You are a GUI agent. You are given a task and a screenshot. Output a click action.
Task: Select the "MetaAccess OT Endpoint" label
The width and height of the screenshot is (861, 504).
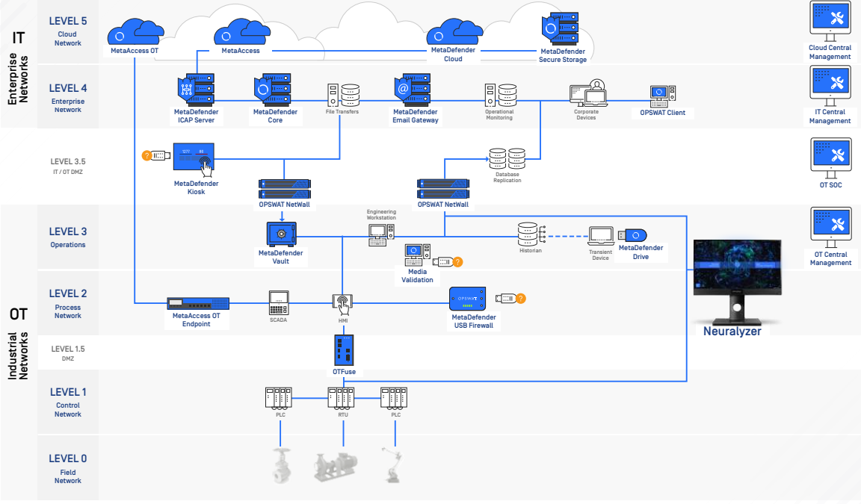coord(196,320)
